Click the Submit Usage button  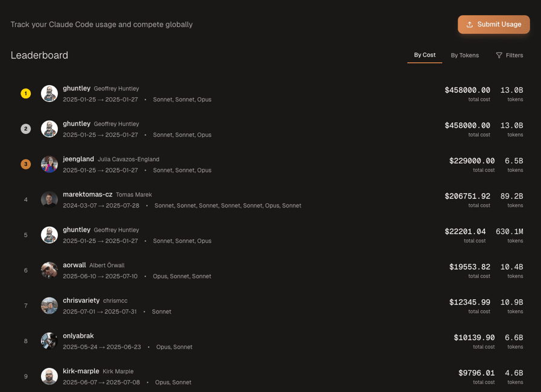click(493, 24)
